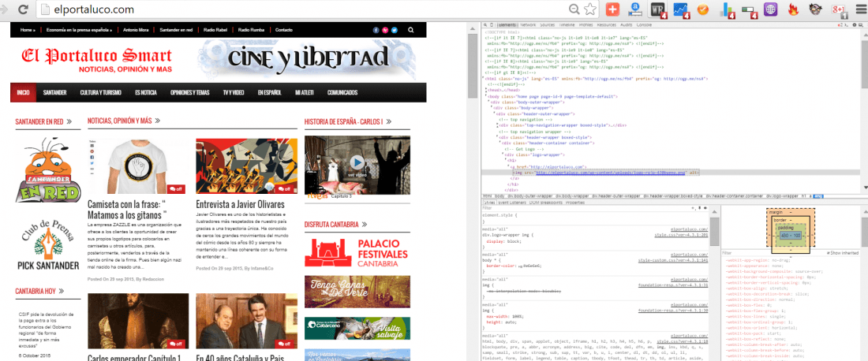Switch to the Console tab in DevTools
The width and height of the screenshot is (868, 361).
click(x=645, y=25)
